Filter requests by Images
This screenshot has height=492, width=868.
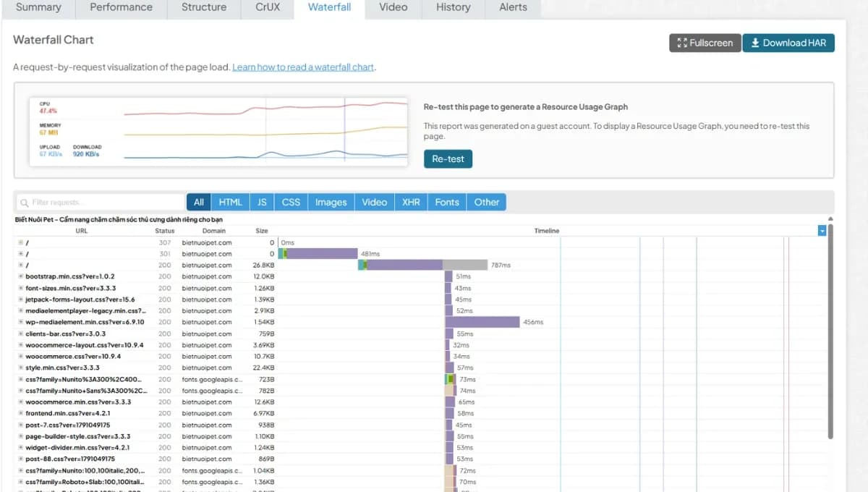[x=331, y=203]
